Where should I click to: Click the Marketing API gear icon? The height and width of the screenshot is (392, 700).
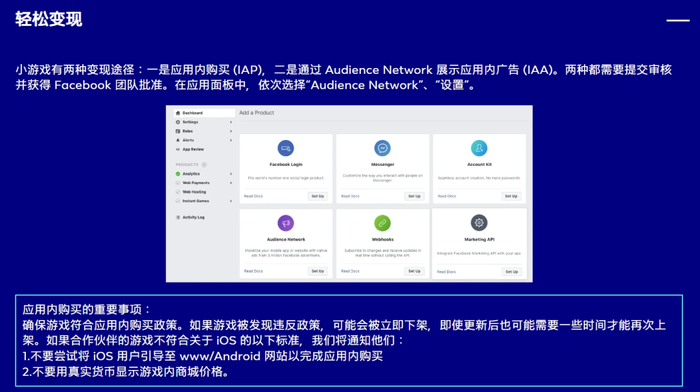pos(479,223)
